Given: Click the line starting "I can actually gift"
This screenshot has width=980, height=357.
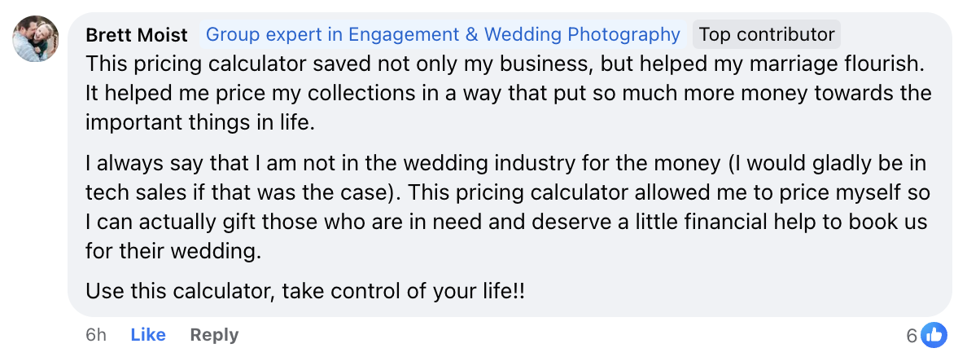Looking at the screenshot, I should [505, 222].
